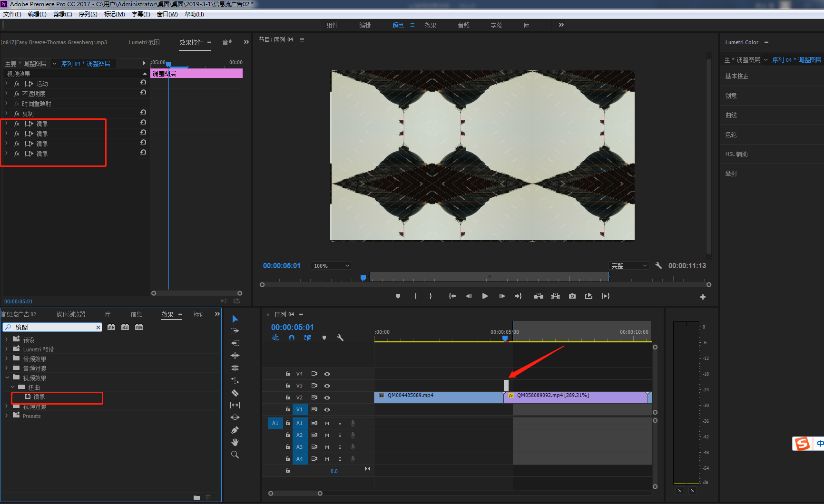
Task: Reset the 不透明度 effect
Action: (x=143, y=93)
